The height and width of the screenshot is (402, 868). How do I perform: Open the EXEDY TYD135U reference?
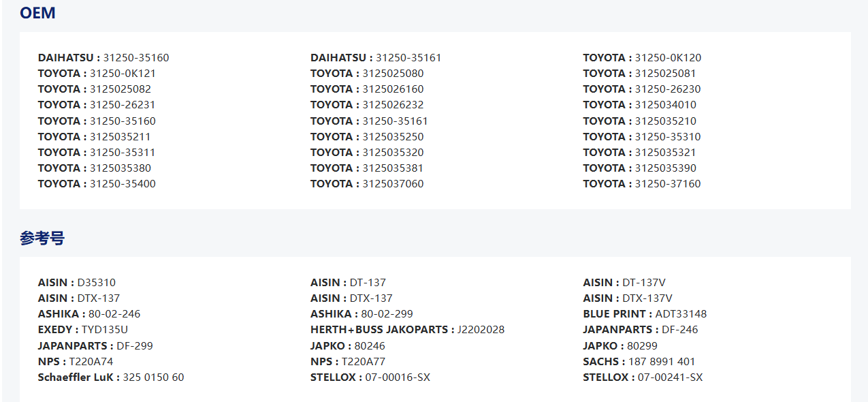tap(83, 330)
